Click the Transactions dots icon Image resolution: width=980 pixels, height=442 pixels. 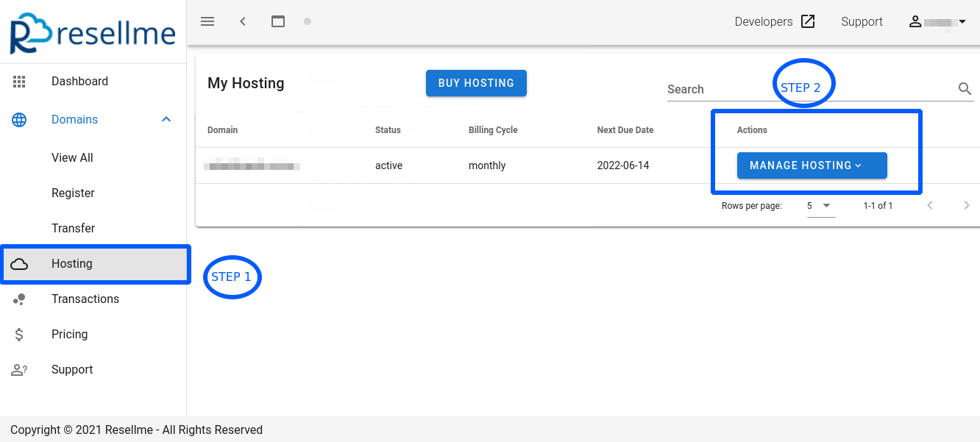coord(19,299)
